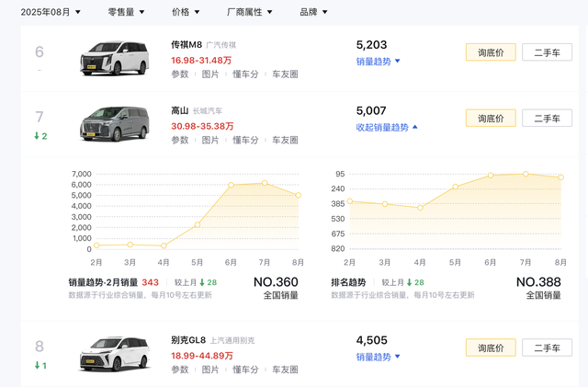This screenshot has width=588, height=387.
Task: Open 图片 for 传祺M8
Action: click(210, 74)
